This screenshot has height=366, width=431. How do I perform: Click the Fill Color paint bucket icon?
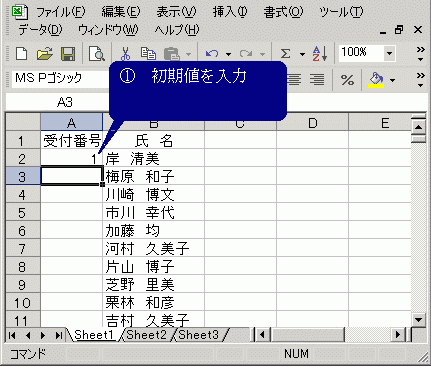pyautogui.click(x=376, y=80)
